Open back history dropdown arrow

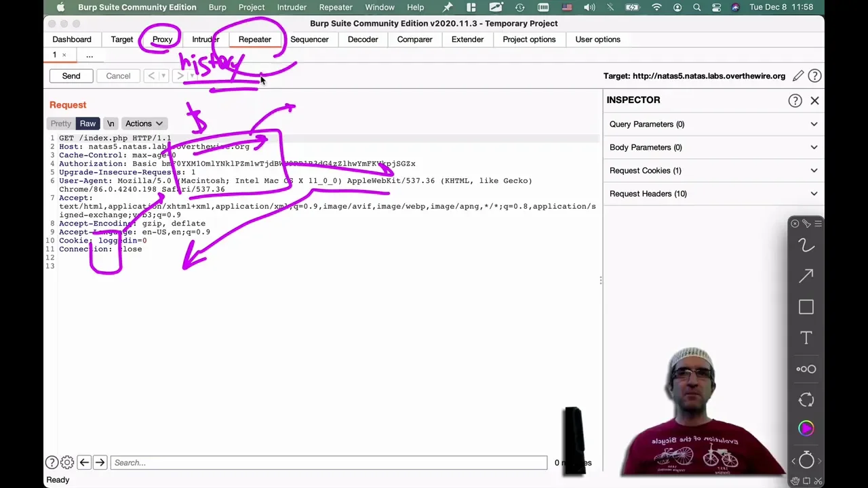163,76
